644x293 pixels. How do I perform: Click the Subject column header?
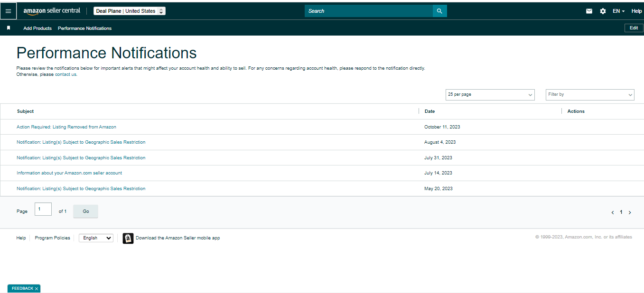25,111
